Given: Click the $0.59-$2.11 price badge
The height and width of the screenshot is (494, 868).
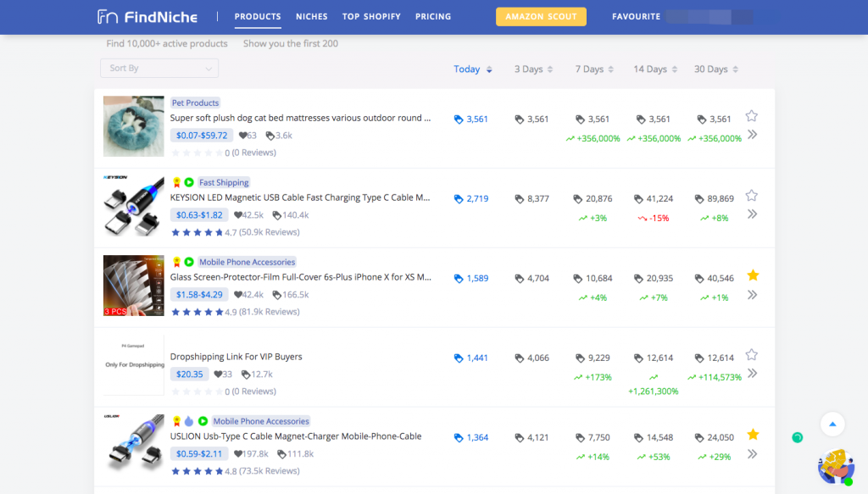Looking at the screenshot, I should point(199,454).
